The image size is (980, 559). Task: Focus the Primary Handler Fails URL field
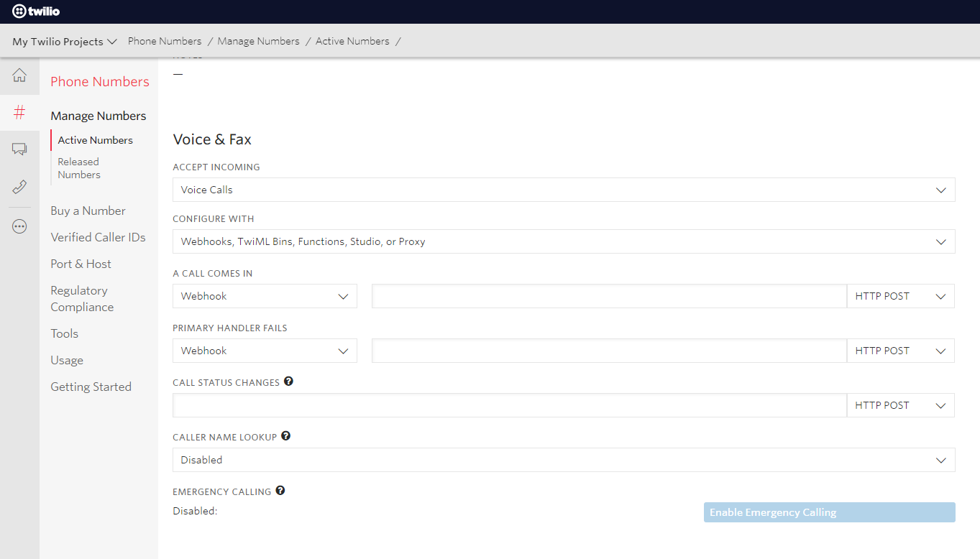609,351
